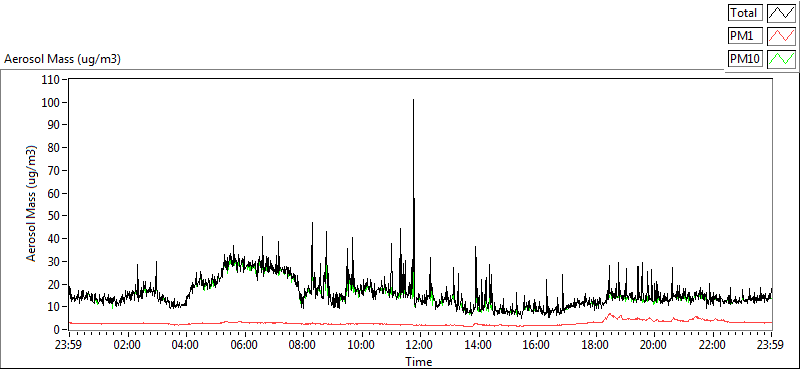Screen dimensions: 800x369
Task: Click the Total legend label
Action: (745, 13)
